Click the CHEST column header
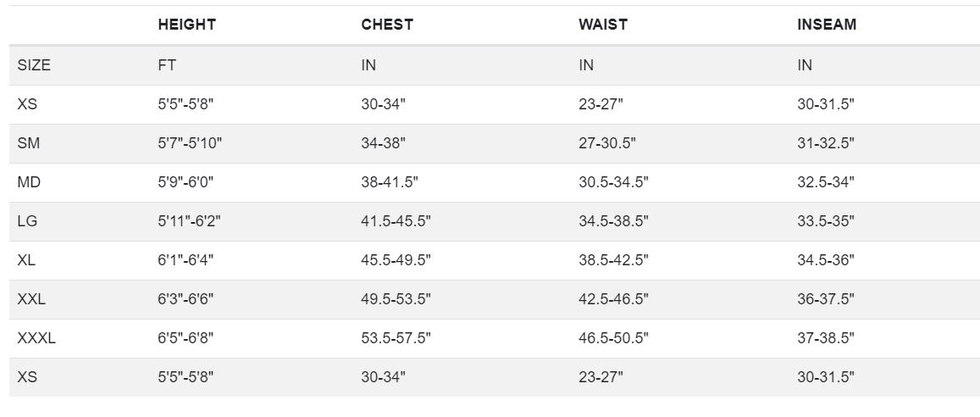980x417 pixels. [x=387, y=25]
